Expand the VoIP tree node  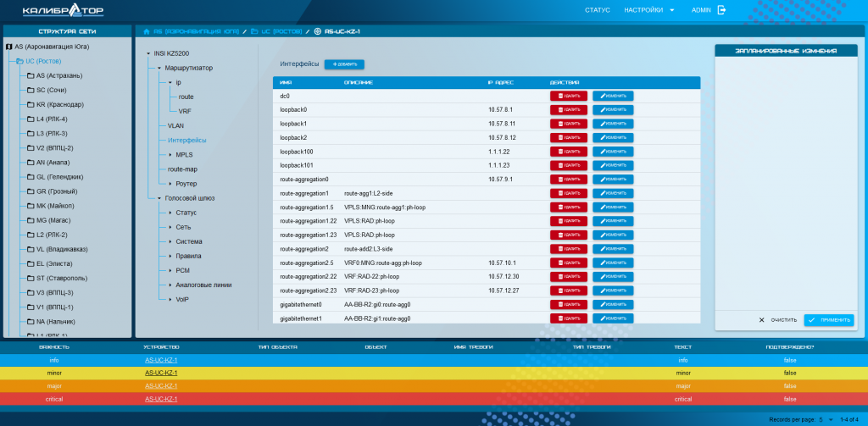(170, 299)
